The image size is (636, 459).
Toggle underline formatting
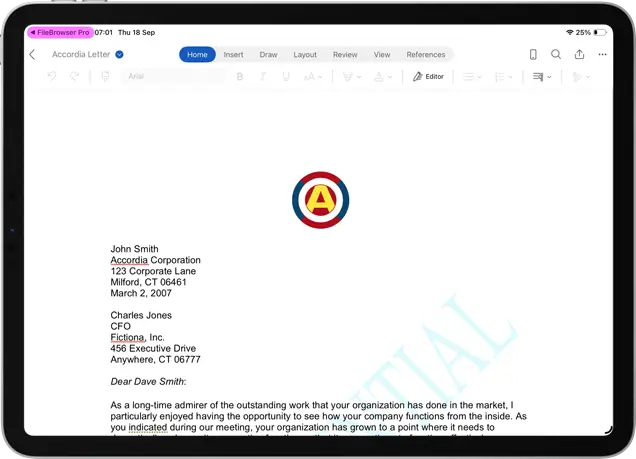[284, 77]
